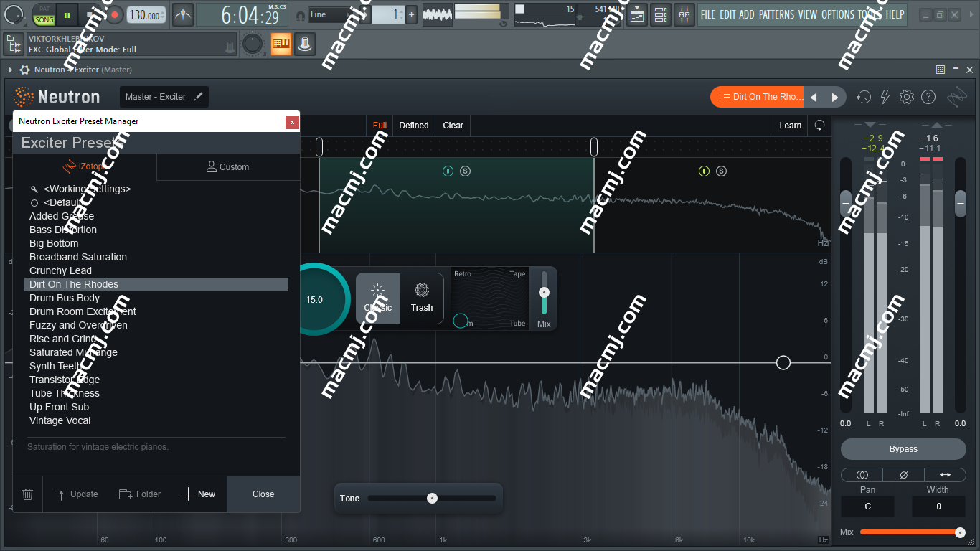
Task: Open the HELP menu
Action: pyautogui.click(x=895, y=14)
